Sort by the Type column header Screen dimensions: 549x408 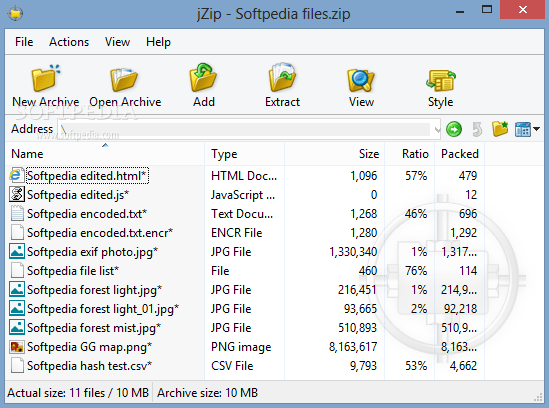[244, 154]
